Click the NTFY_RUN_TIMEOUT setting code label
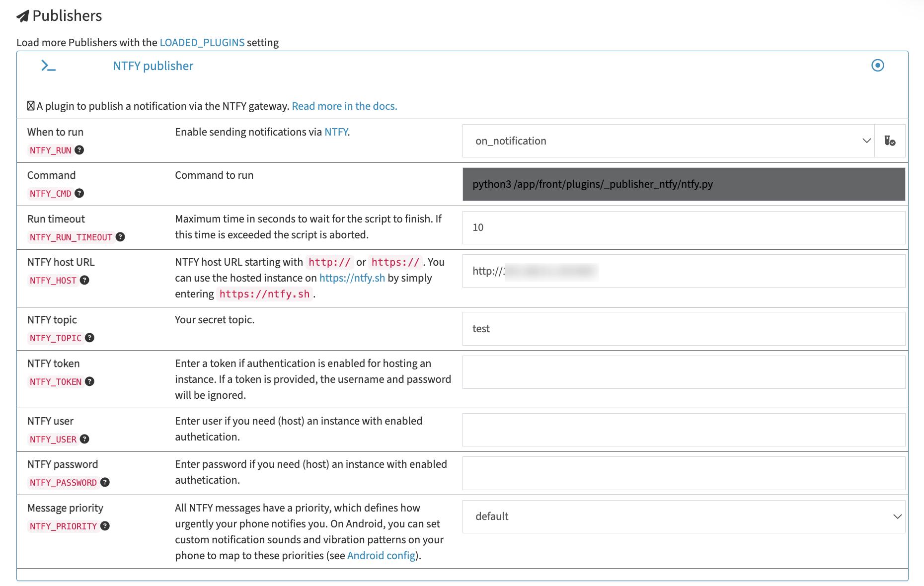924x586 pixels. pos(71,237)
